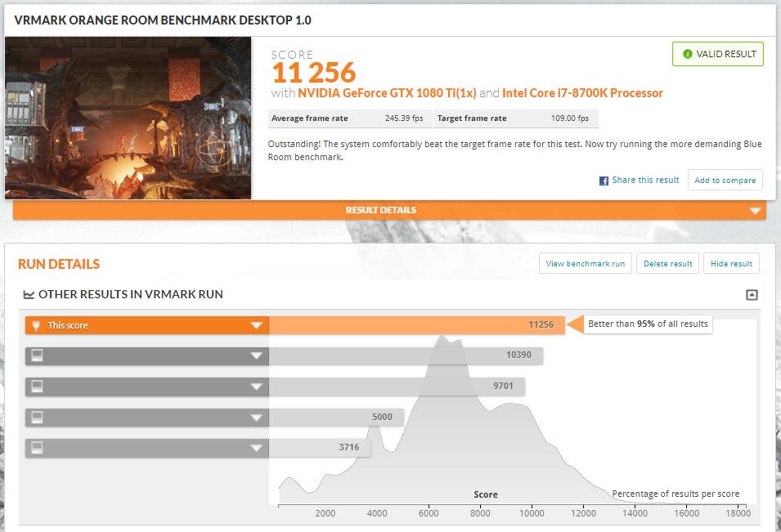The height and width of the screenshot is (532, 781).
Task: Click the monitor icon on the 3716 score row
Action: (x=37, y=448)
